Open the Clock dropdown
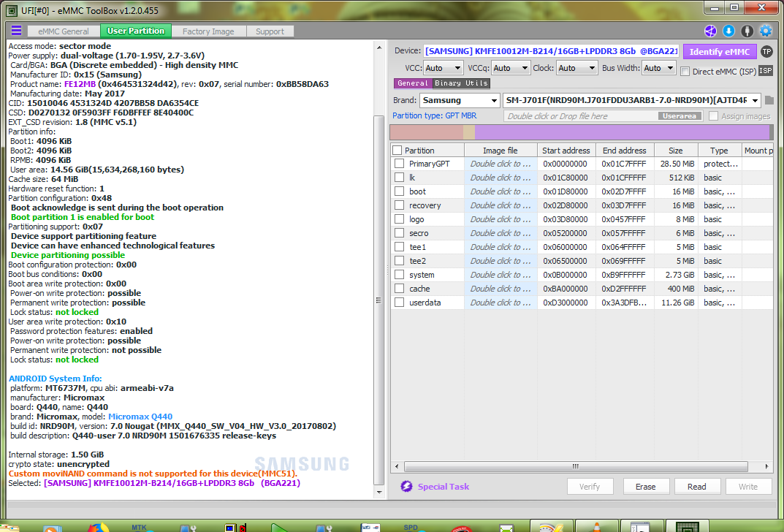784x532 pixels. pos(576,68)
